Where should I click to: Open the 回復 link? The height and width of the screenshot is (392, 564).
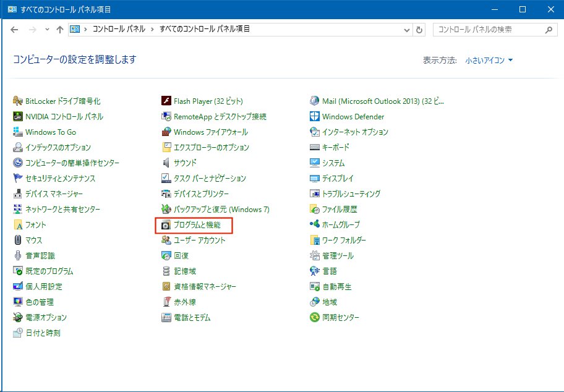181,256
